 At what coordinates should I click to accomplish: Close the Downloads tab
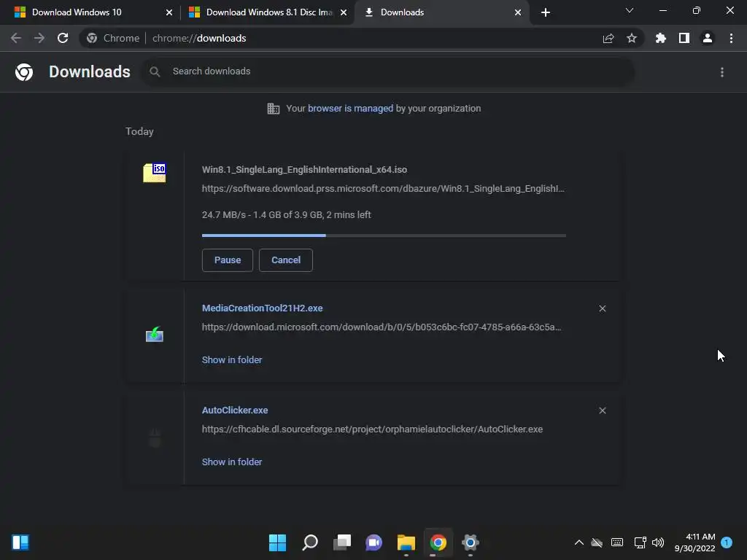click(518, 12)
